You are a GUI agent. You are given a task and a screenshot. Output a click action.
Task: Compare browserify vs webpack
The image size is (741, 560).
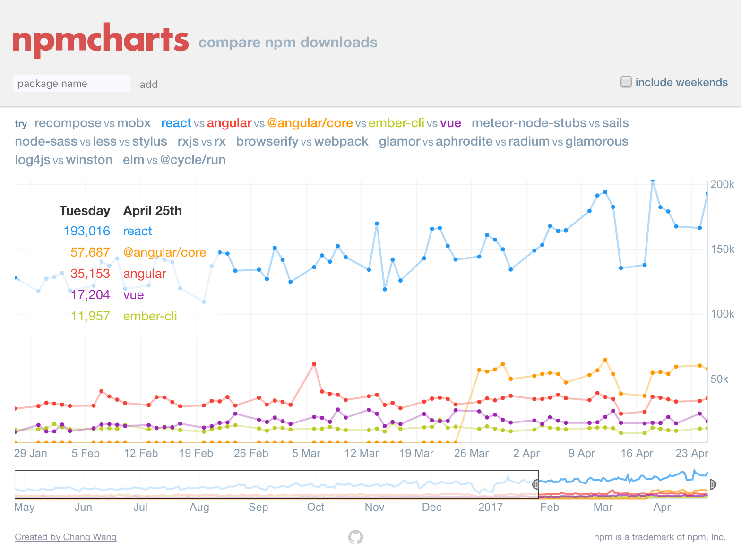click(x=302, y=141)
